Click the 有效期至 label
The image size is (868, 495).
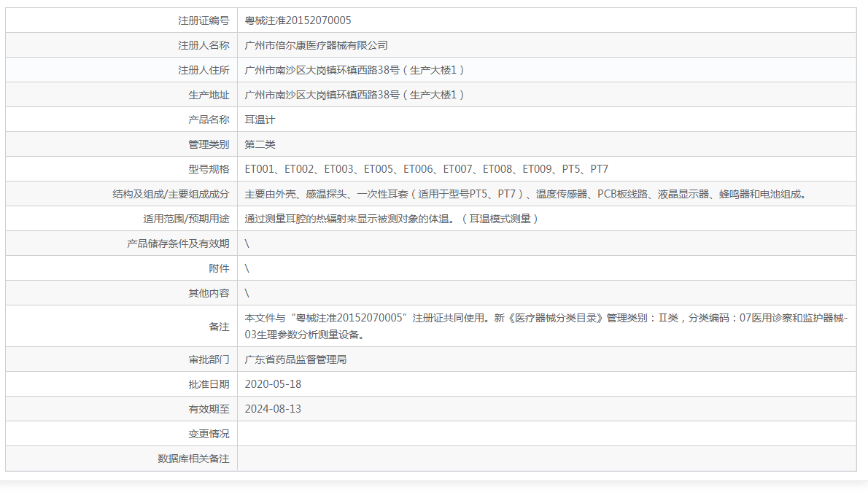[208, 409]
